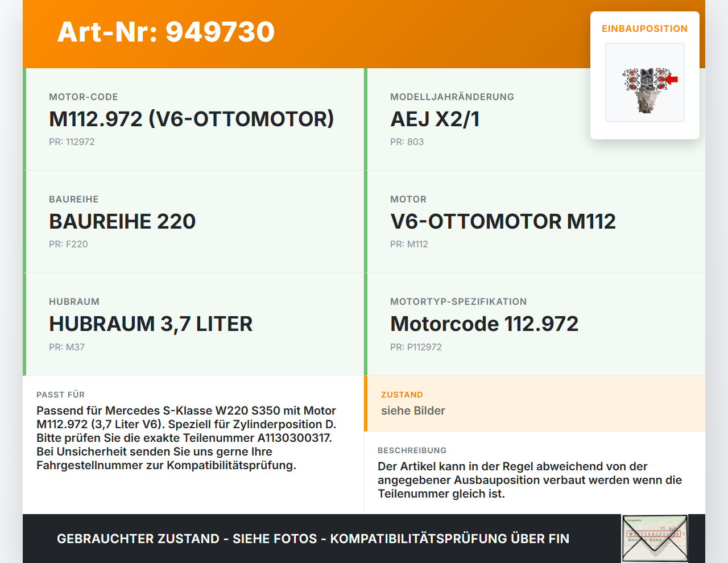This screenshot has height=563, width=728.
Task: Select the value "M112.972 (V6-OTTOMOTOR)"
Action: pos(192,119)
